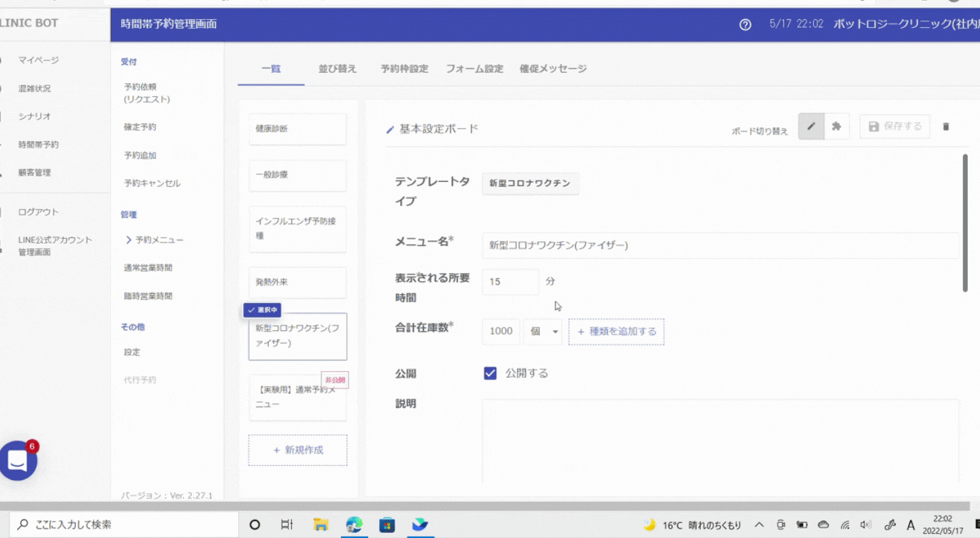Click the メニュー名 input field
Screen dimensions: 980x538
pos(720,245)
